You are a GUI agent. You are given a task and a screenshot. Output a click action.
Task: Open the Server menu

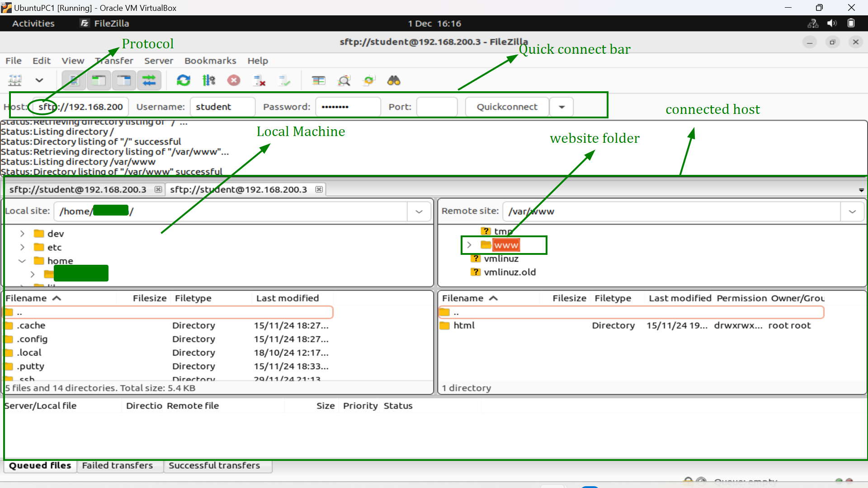pos(159,61)
